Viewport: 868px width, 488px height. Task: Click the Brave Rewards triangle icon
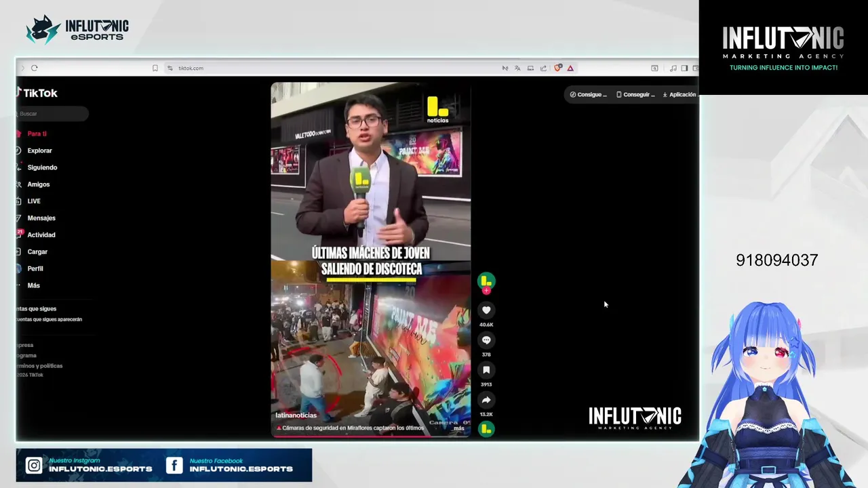570,68
